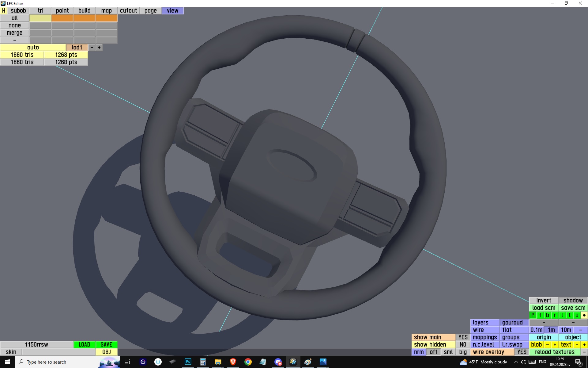The image size is (588, 368).
Task: Select the first orange colour cell
Action: (62, 18)
